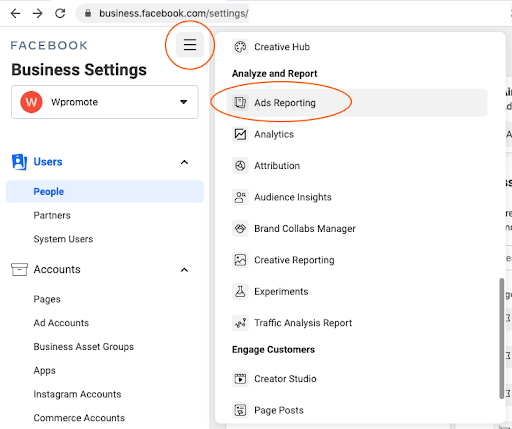Viewport: 512px width, 429px height.
Task: Open Ads Reporting from the menu
Action: [357, 103]
